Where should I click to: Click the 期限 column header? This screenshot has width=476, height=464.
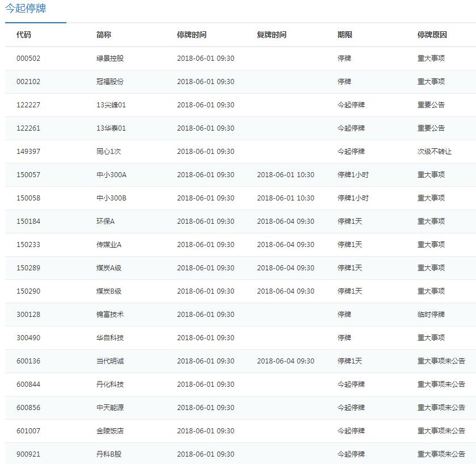(345, 35)
